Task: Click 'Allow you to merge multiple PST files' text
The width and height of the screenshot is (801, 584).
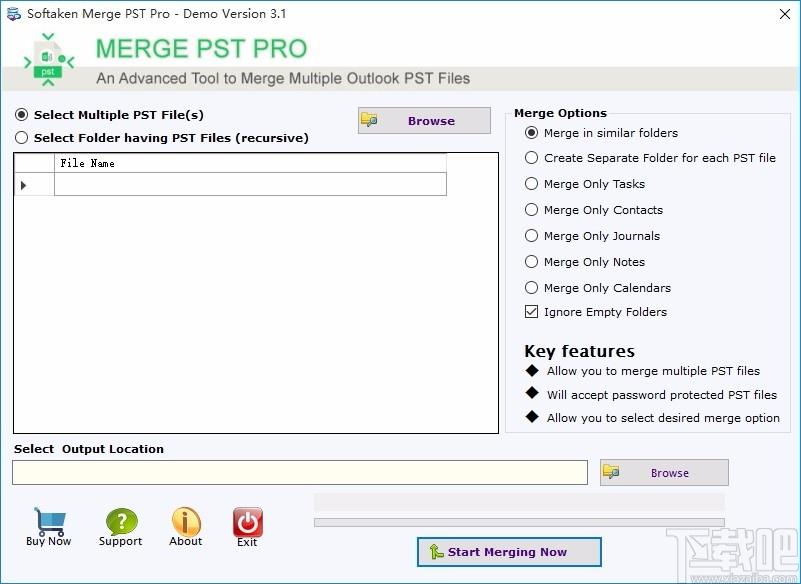Action: [653, 371]
